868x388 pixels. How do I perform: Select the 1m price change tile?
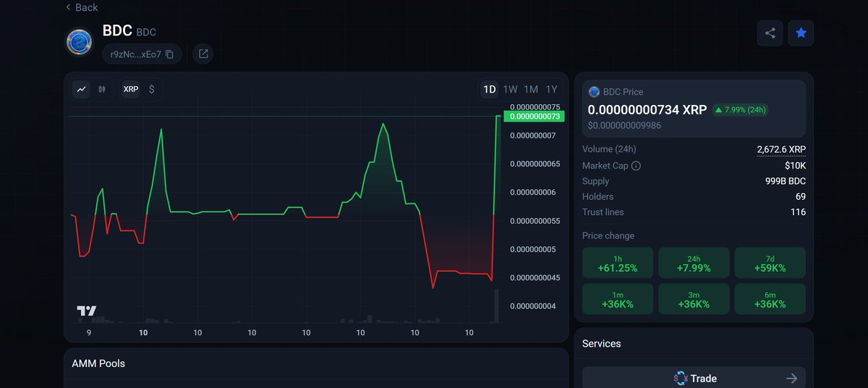click(618, 299)
